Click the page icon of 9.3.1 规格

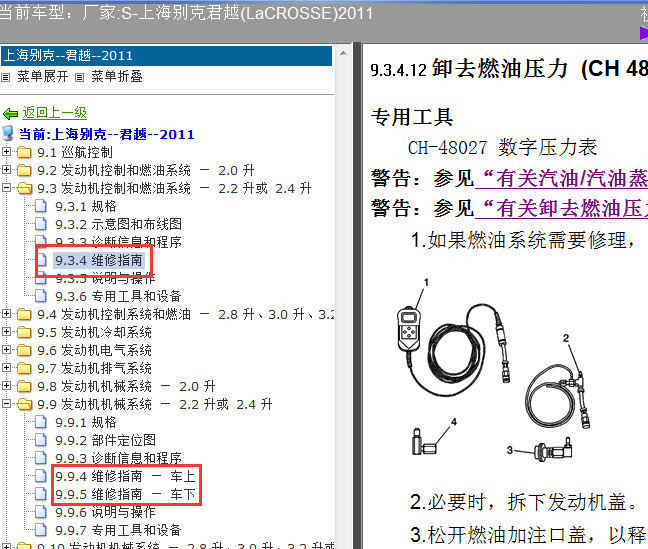tap(40, 206)
